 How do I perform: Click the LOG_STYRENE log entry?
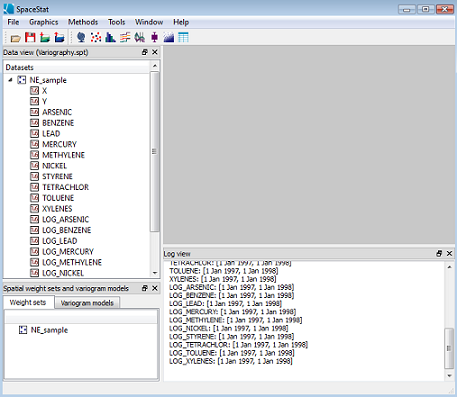[232, 336]
